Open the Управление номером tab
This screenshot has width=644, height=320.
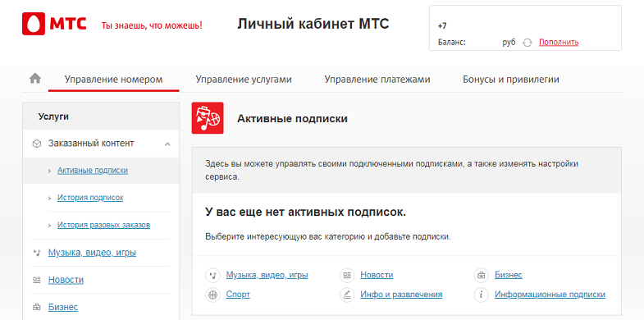coord(113,80)
